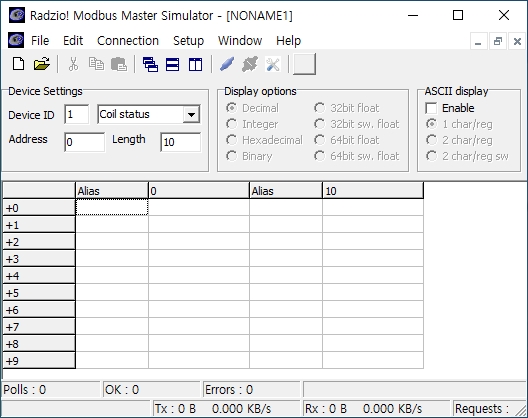Tile windows horizontally using toolbar icon
Image resolution: width=528 pixels, height=418 pixels.
(x=172, y=64)
